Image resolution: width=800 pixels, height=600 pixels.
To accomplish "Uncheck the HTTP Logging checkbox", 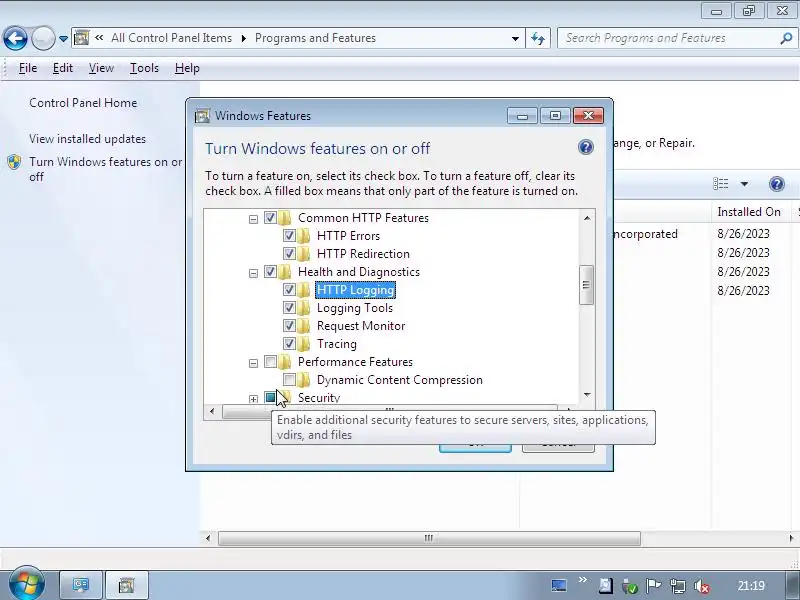I will (x=289, y=290).
